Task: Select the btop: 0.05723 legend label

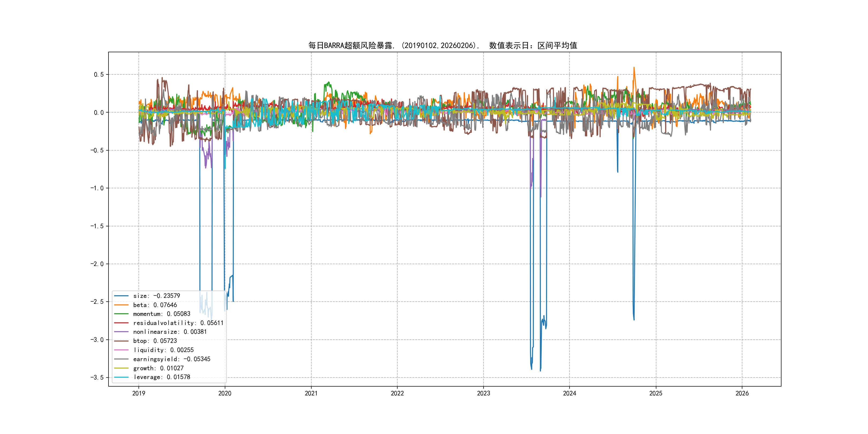Action: coord(155,341)
